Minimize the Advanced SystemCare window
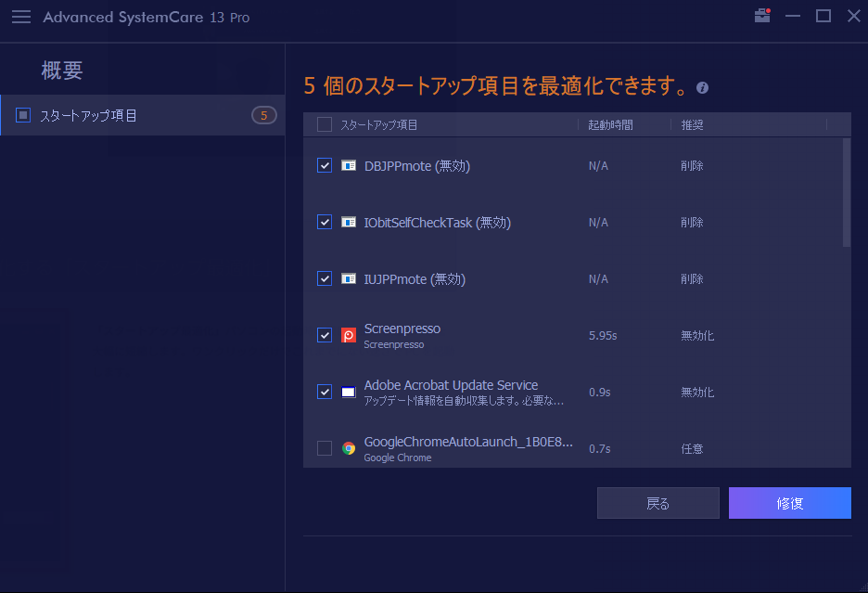 [x=793, y=16]
